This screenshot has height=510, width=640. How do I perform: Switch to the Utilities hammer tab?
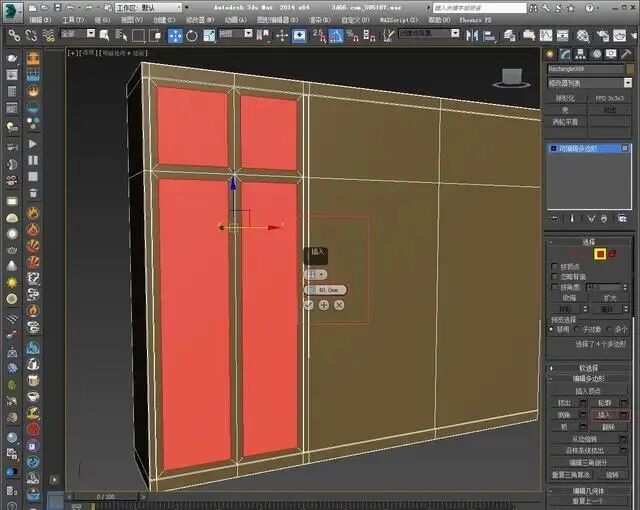click(626, 54)
